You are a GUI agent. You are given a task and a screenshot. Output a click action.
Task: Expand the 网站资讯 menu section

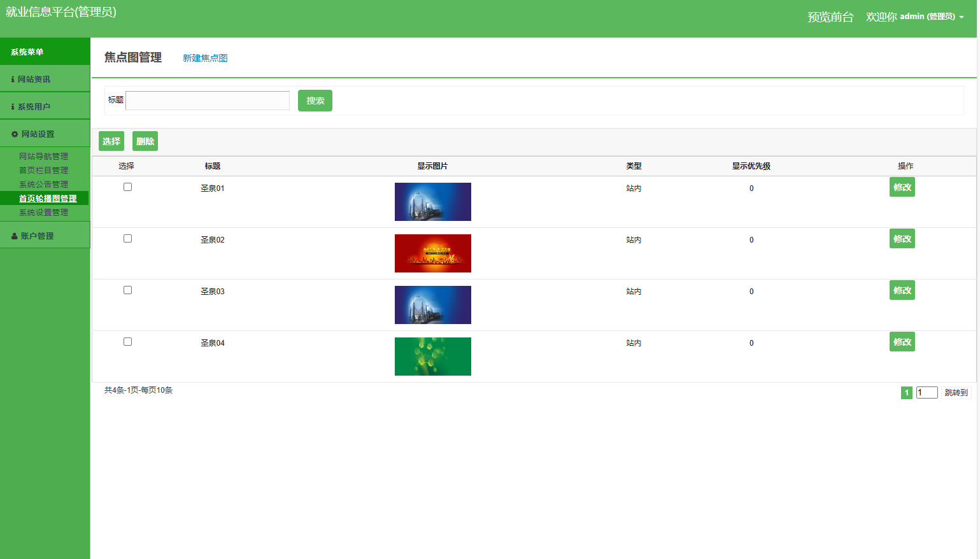point(34,80)
